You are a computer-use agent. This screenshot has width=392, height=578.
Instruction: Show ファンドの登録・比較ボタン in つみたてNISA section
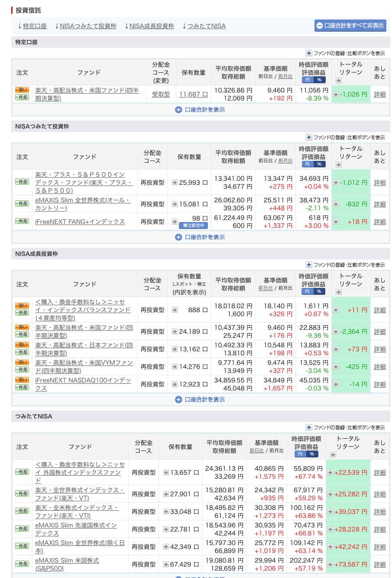click(345, 428)
